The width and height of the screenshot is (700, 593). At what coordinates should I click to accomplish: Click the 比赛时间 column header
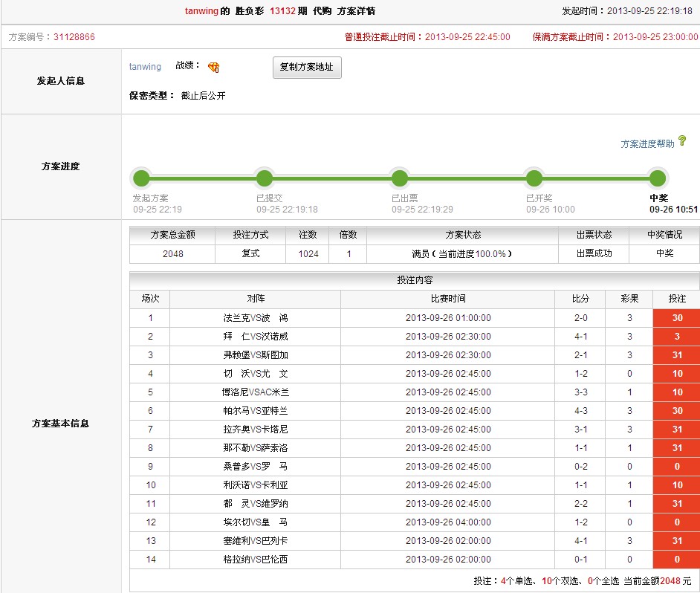coord(447,299)
